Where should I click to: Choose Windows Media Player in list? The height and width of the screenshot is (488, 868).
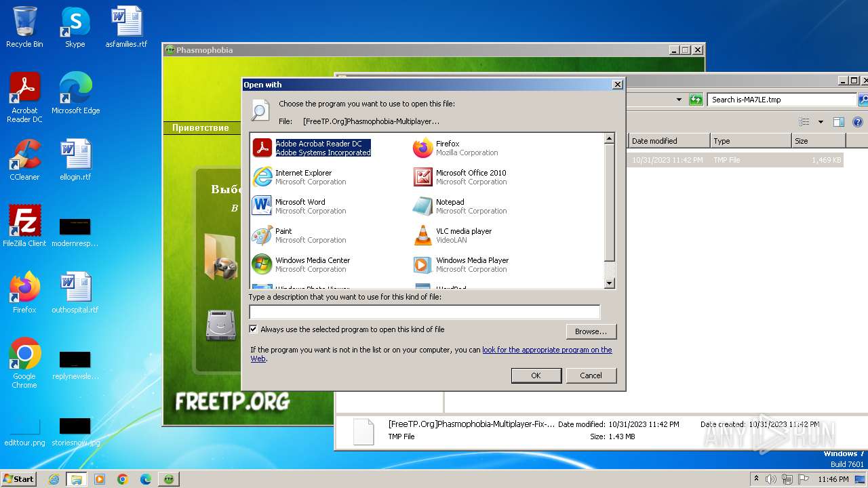[x=461, y=264]
